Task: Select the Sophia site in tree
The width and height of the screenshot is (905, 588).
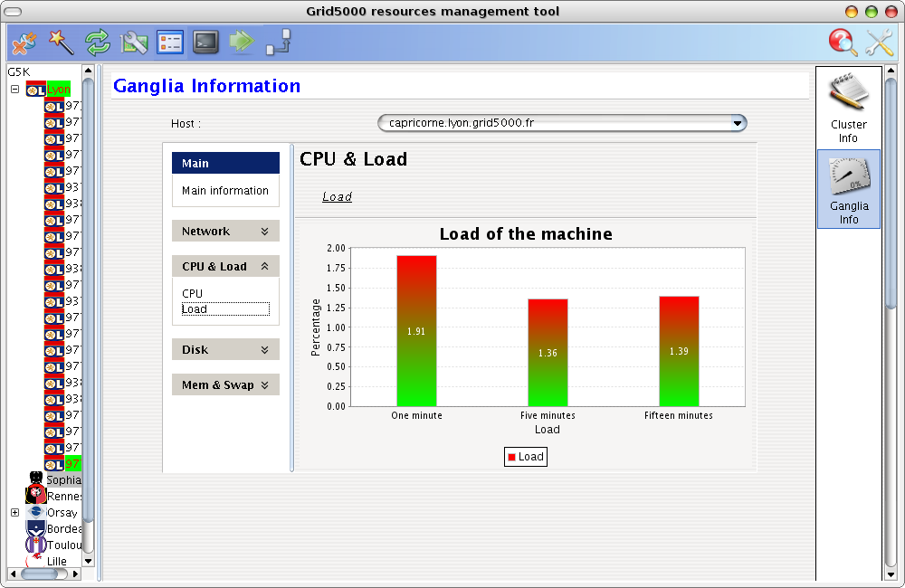Action: (63, 480)
